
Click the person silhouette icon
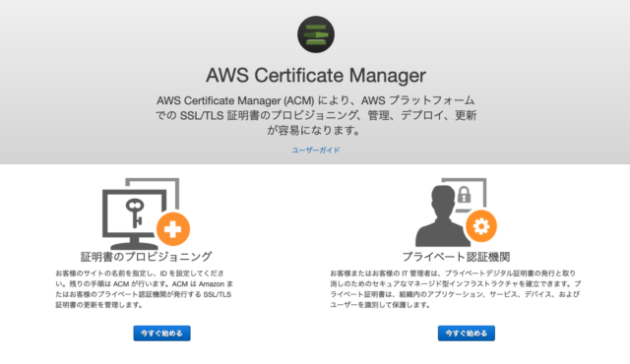click(441, 215)
